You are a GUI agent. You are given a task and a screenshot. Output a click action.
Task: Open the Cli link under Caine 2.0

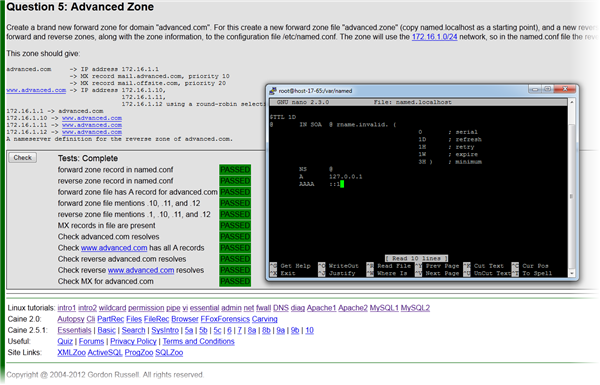click(91, 319)
